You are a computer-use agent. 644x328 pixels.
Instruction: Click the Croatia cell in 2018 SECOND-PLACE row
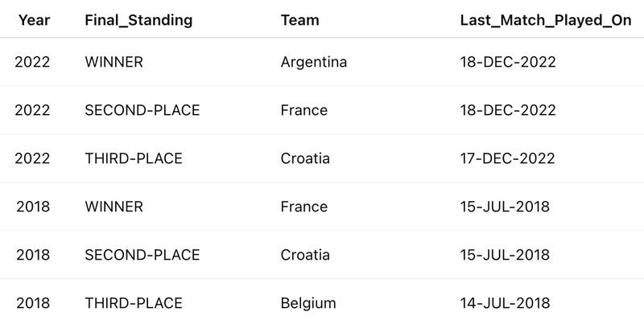[305, 255]
